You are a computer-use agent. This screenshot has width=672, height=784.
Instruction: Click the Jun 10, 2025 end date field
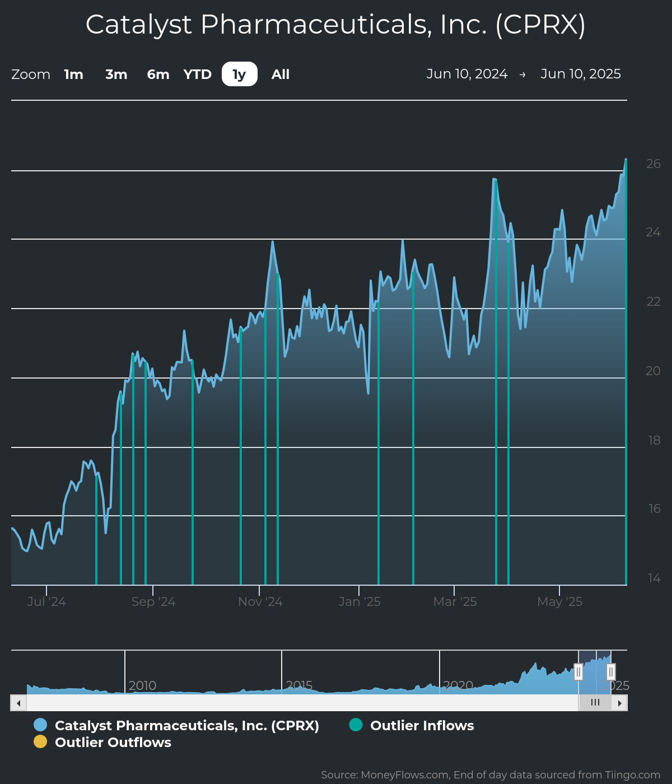point(581,74)
